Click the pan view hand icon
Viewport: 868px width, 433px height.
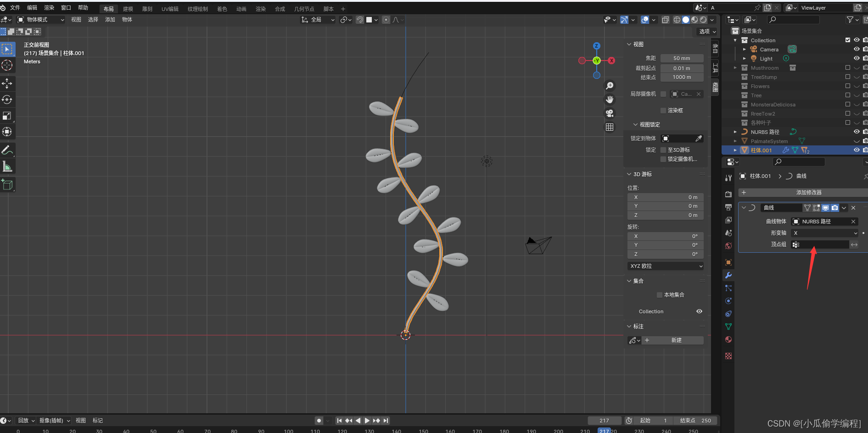(x=610, y=100)
